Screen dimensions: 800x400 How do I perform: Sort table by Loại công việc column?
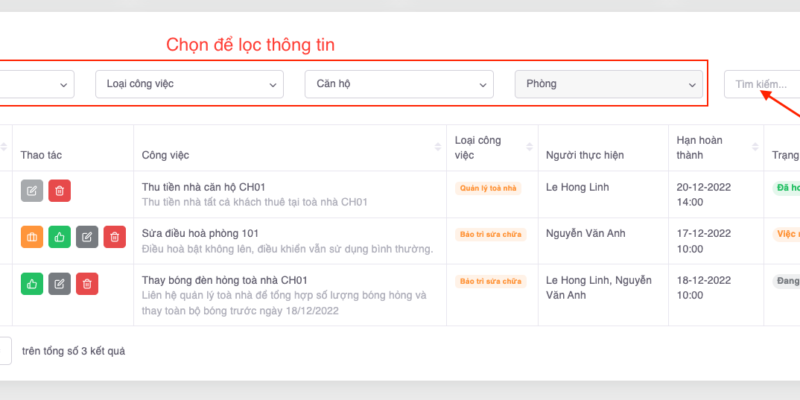530,148
